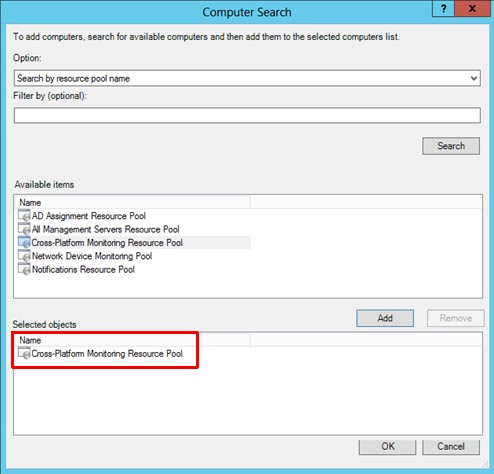
Task: Click the All Management Servers Resource Pool icon
Action: pyautogui.click(x=24, y=229)
